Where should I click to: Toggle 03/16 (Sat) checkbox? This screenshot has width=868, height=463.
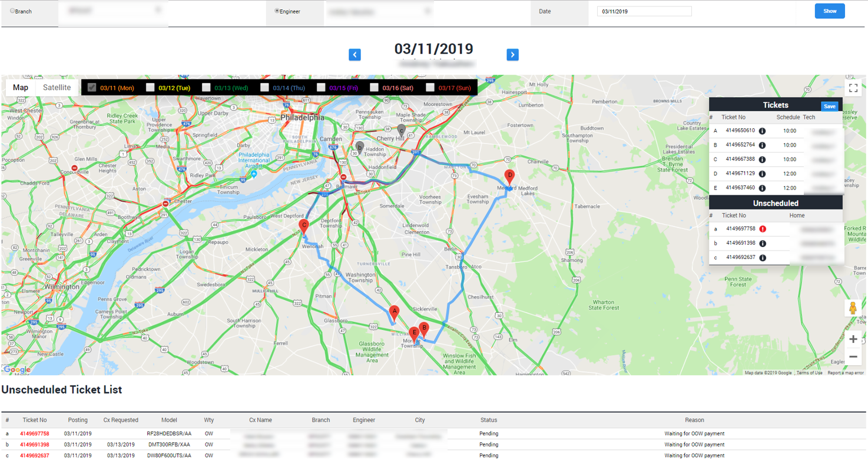(x=375, y=88)
